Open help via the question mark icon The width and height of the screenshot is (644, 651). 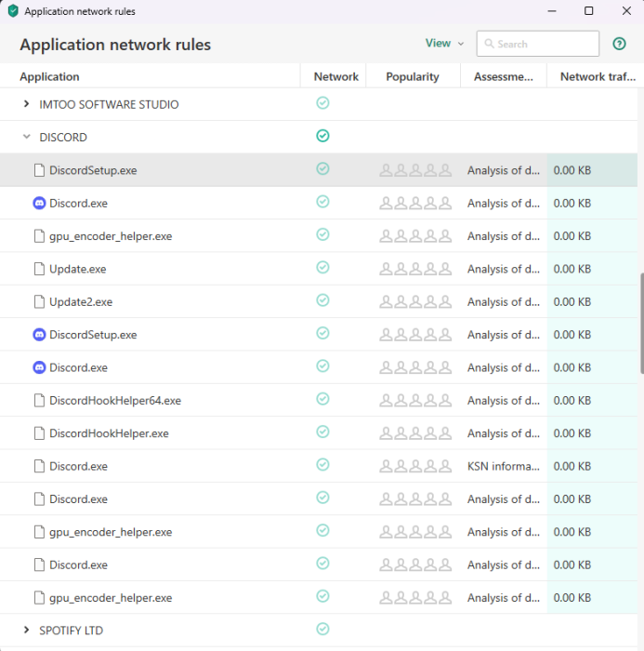coord(619,44)
